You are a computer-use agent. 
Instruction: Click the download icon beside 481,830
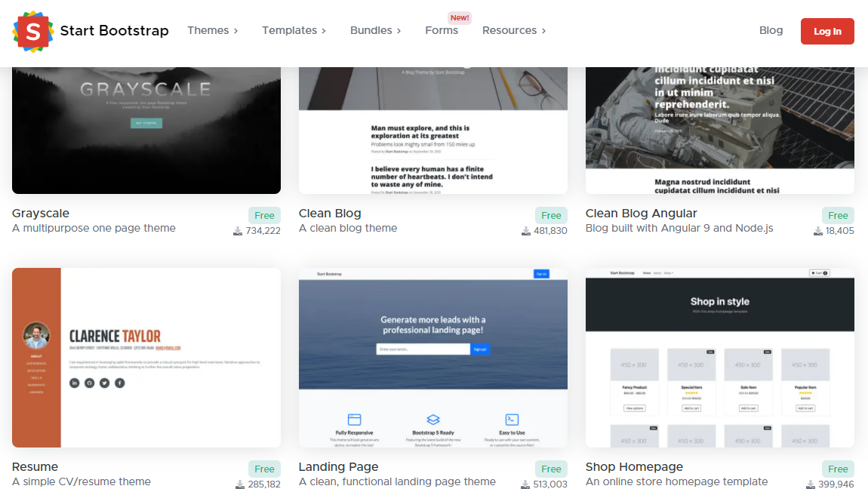[526, 231]
